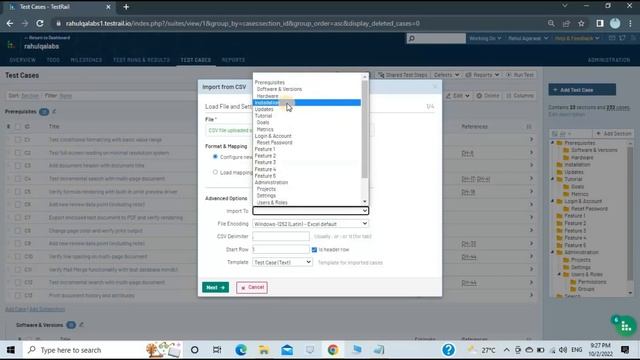Click the CSV Delimiter input field
The height and width of the screenshot is (360, 640).
click(281, 236)
